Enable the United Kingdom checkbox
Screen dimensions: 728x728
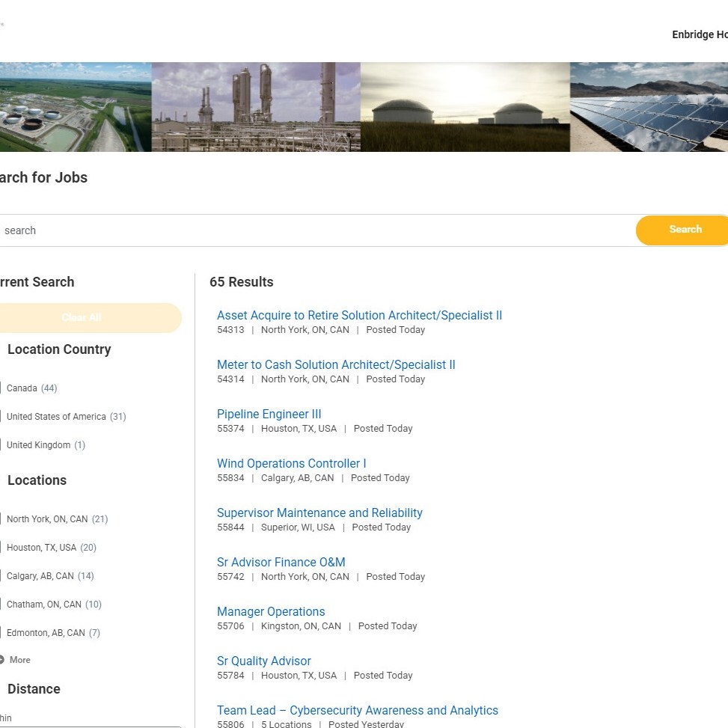click(1, 445)
